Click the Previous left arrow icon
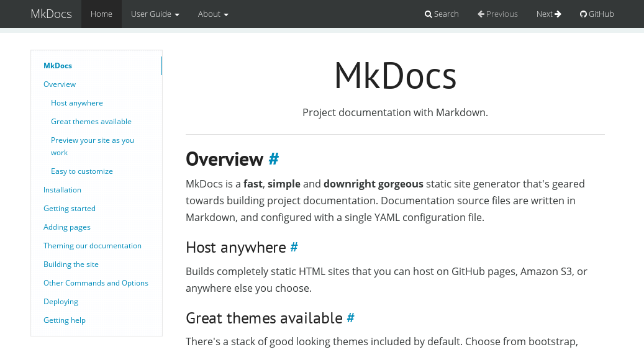 point(481,14)
